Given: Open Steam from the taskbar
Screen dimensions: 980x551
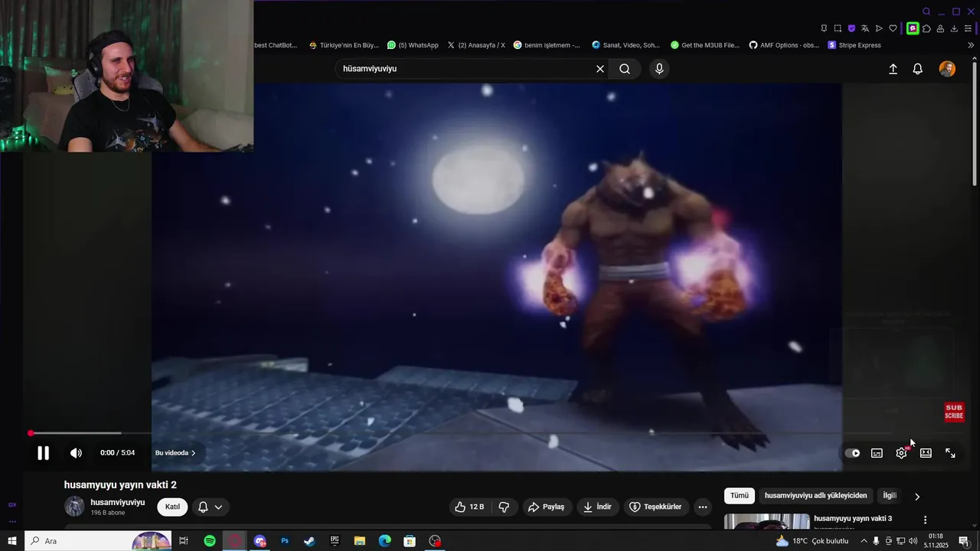Looking at the screenshot, I should pyautogui.click(x=309, y=541).
